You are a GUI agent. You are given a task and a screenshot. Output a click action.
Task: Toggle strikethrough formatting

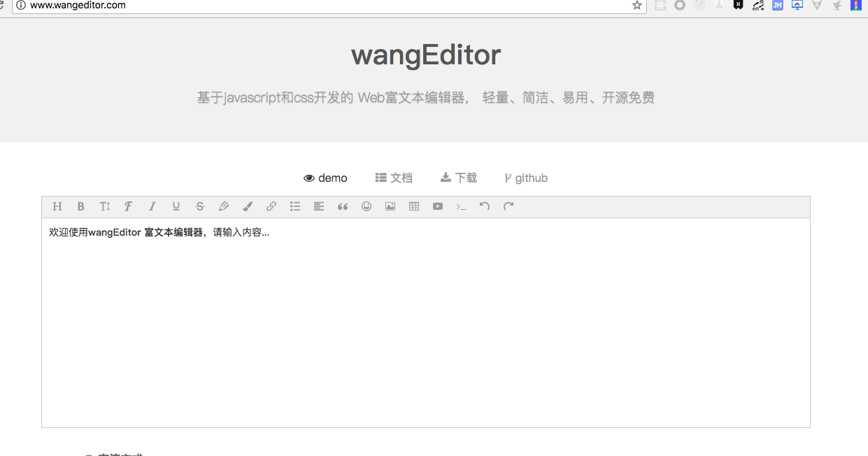[x=200, y=206]
